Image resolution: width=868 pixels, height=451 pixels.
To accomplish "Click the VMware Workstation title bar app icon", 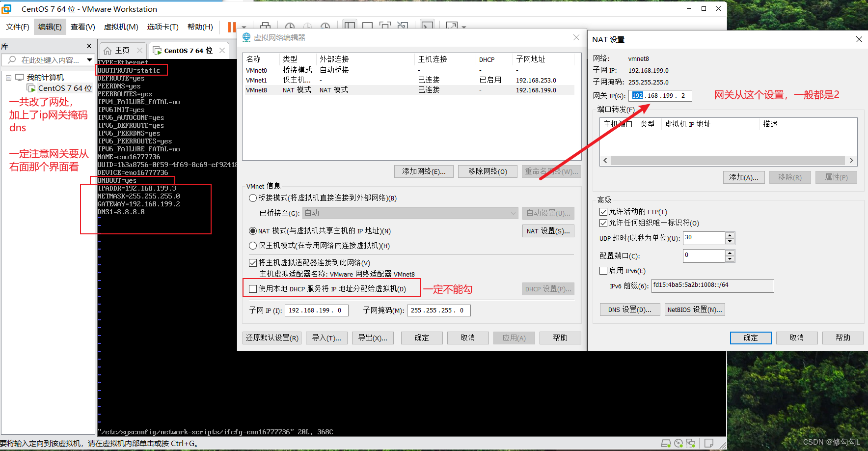I will (6, 9).
